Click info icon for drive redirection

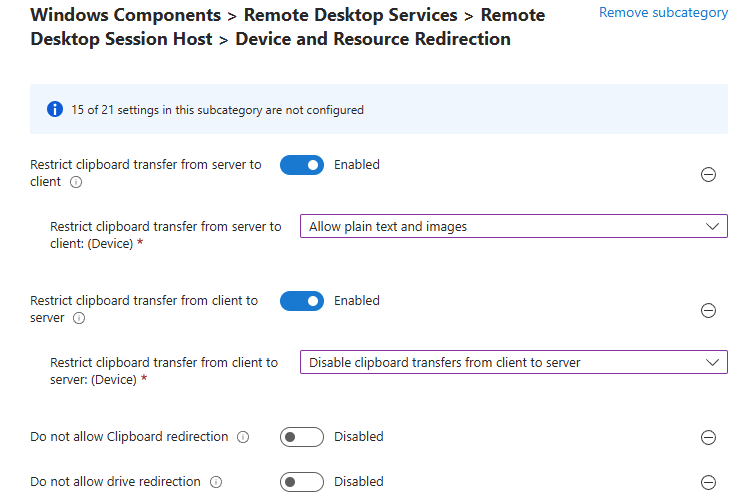click(x=216, y=482)
